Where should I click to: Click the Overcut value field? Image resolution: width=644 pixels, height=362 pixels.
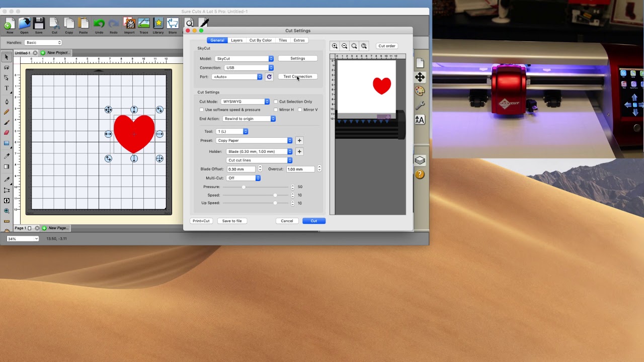[300, 169]
